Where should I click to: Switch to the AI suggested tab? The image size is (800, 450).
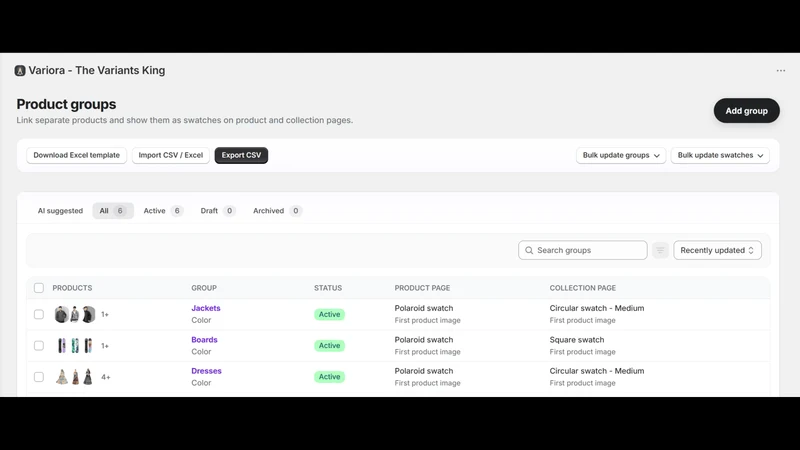pyautogui.click(x=60, y=211)
